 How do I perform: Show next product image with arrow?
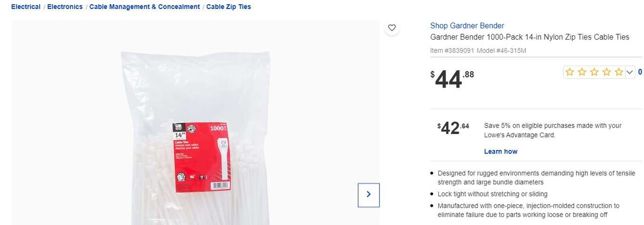coord(369,195)
